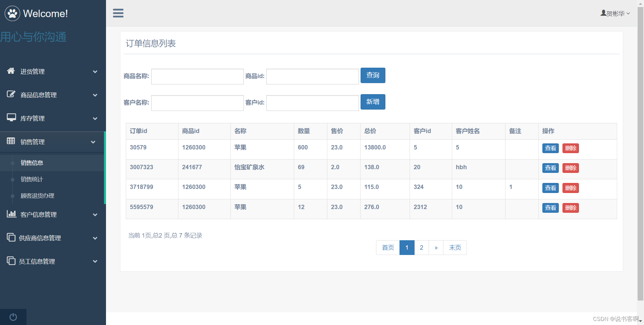
Task: Focus the 客户id input field
Action: (312, 103)
